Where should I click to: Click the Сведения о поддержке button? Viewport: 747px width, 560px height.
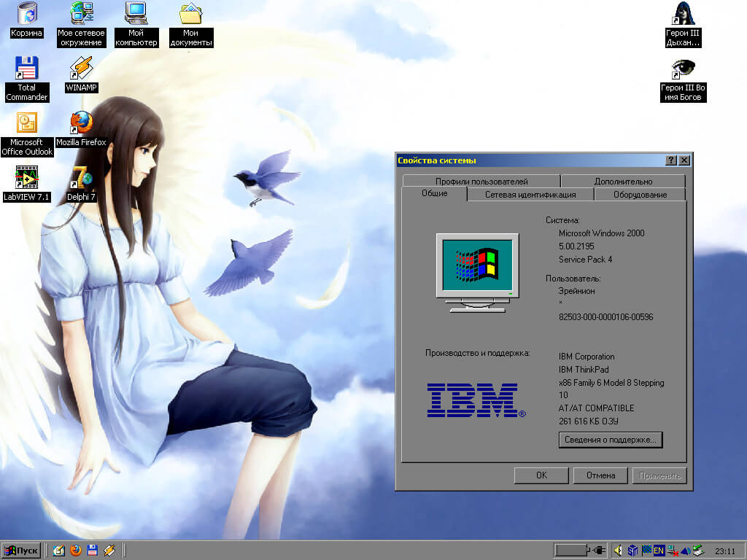pyautogui.click(x=610, y=440)
